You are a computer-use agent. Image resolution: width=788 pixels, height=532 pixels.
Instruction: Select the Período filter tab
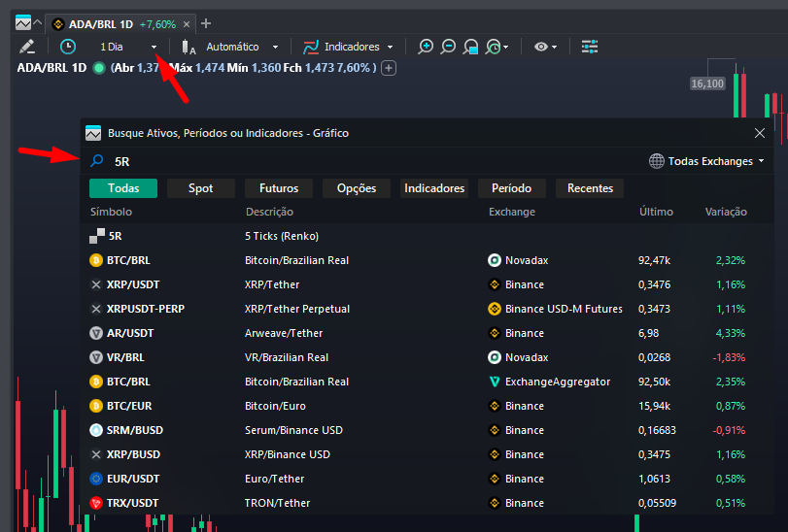pos(512,188)
